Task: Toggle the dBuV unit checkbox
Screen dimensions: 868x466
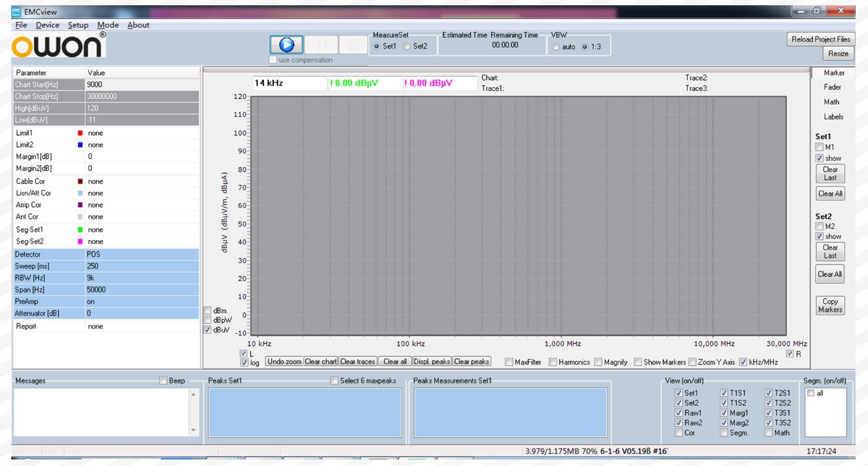Action: coord(208,330)
